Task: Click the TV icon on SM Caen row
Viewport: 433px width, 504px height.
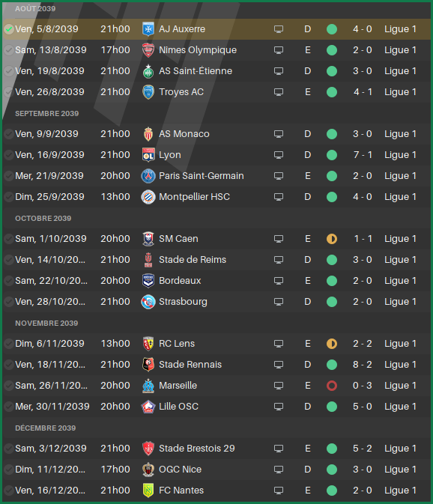Action: coord(279,239)
